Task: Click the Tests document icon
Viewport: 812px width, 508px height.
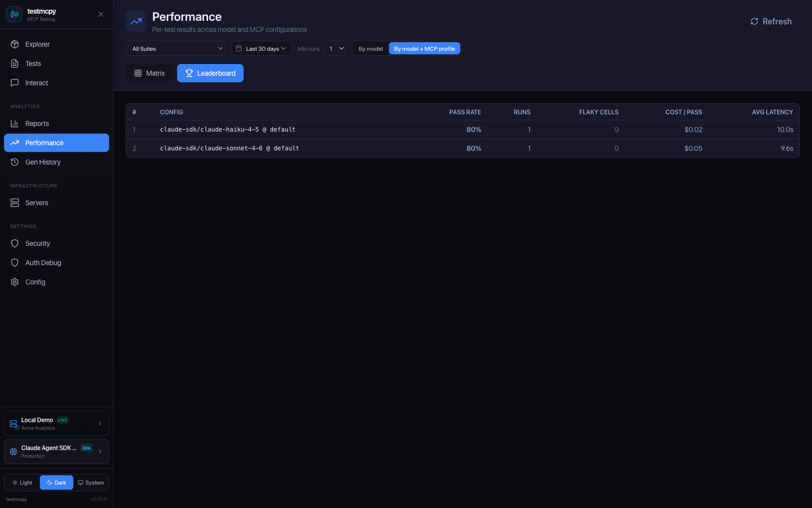Action: [15, 63]
